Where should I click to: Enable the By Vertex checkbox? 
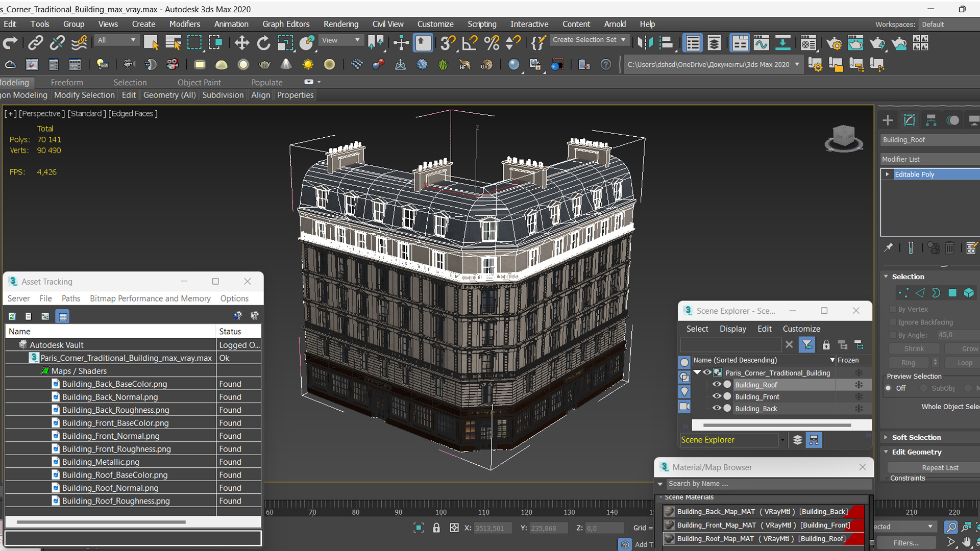(893, 309)
